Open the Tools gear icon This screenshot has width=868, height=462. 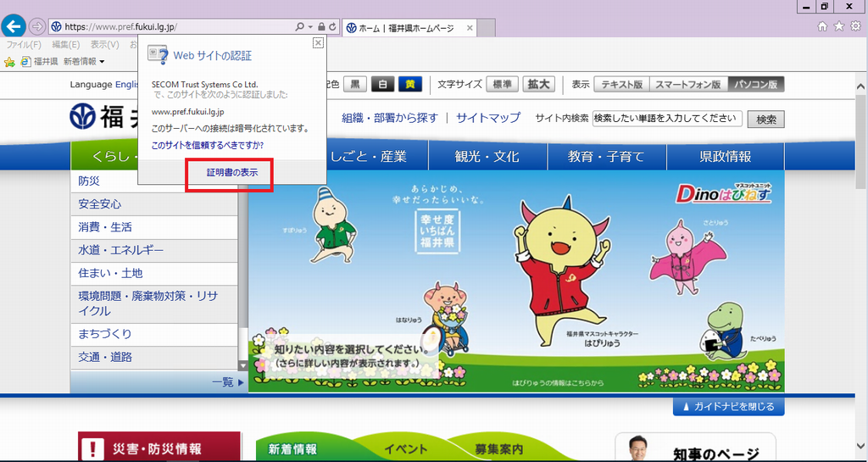[x=856, y=26]
